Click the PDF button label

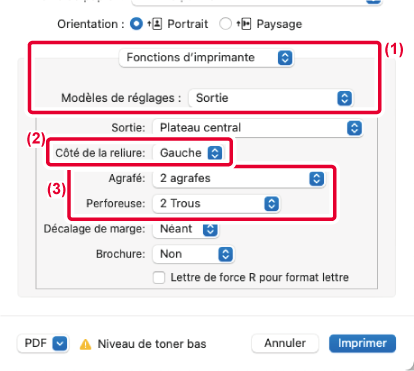pyautogui.click(x=36, y=343)
